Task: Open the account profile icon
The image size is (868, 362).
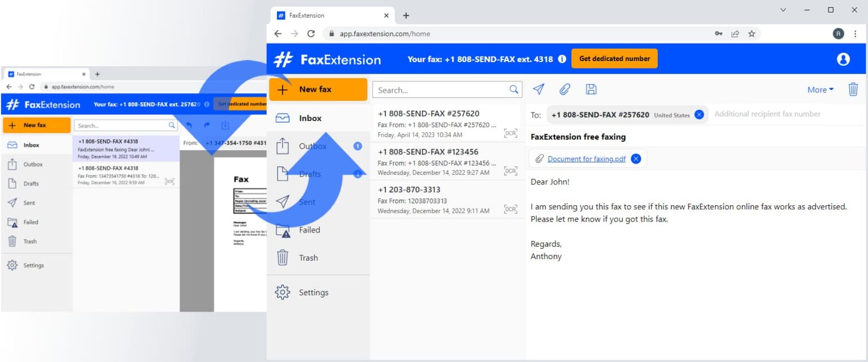Action: click(x=843, y=58)
